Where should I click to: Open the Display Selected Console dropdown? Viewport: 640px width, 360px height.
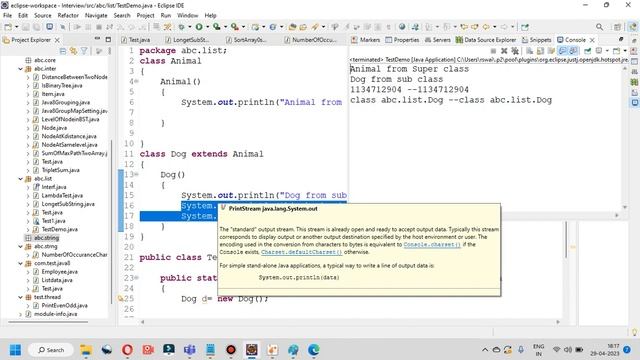607,51
